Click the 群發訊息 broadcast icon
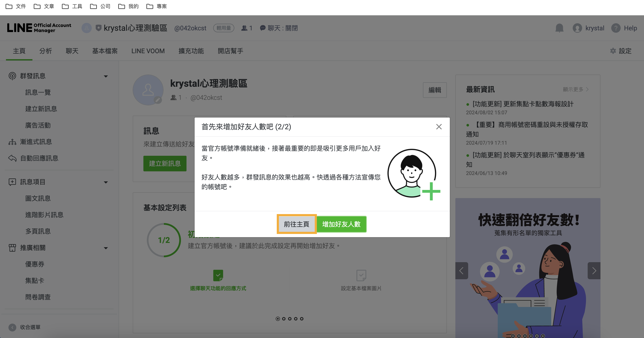Screen dimensions: 644x338 coord(12,76)
